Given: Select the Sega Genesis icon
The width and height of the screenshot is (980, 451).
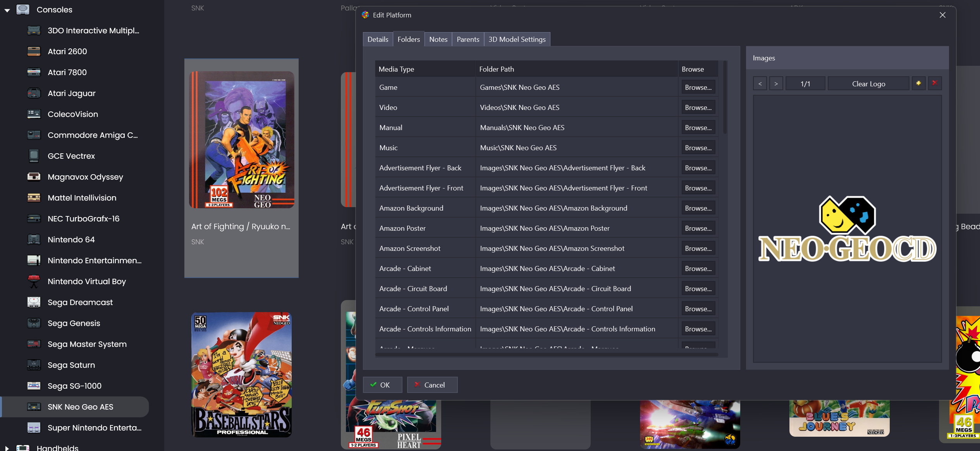Looking at the screenshot, I should click(34, 323).
